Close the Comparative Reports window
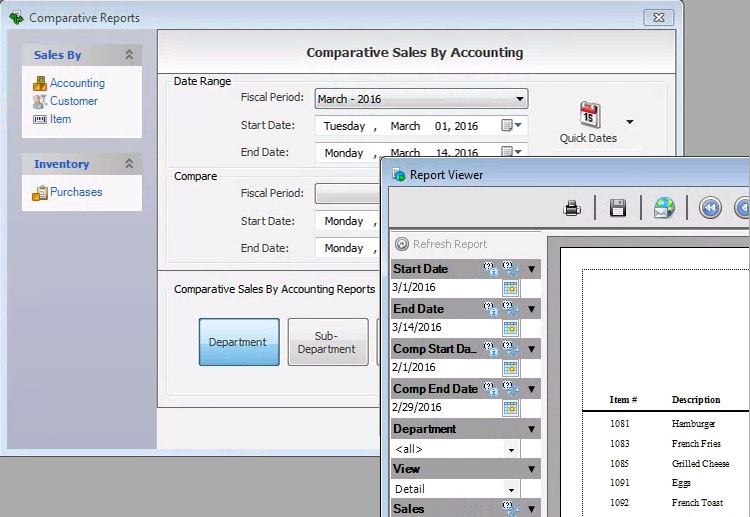Viewport: 750px width, 517px height. click(659, 18)
